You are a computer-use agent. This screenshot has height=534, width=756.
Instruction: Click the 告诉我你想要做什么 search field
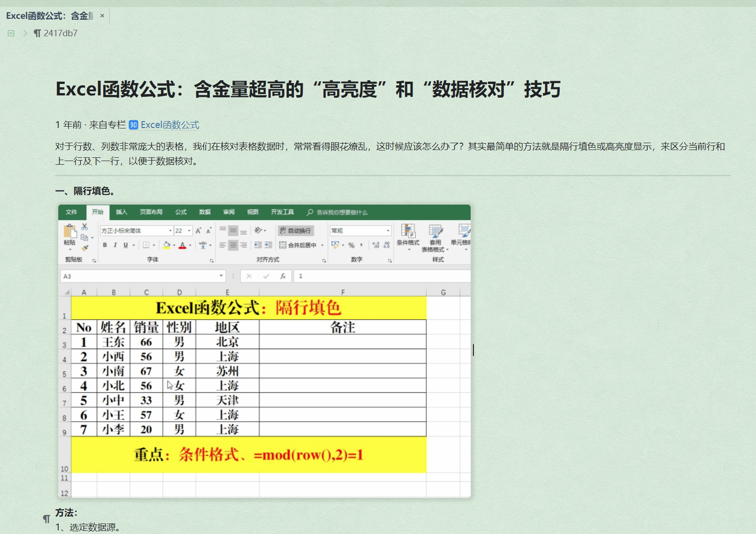(x=342, y=212)
